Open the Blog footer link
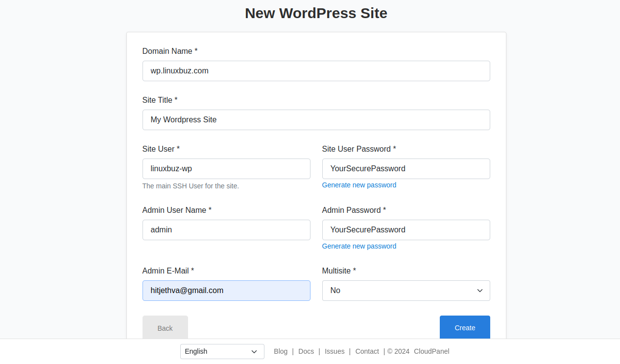This screenshot has width=620, height=364. tap(281, 351)
